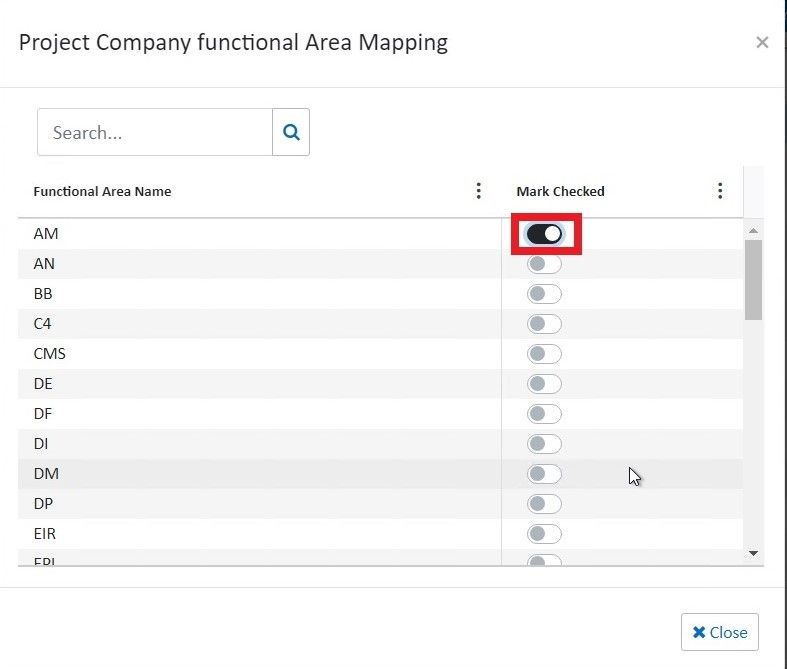Close dialog using the X icon

[762, 42]
